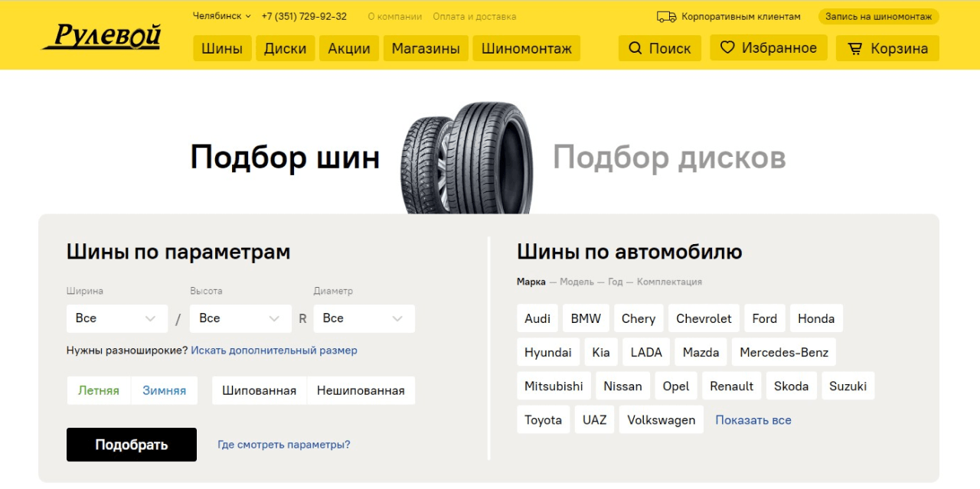Open the Ширина dropdown

116,318
